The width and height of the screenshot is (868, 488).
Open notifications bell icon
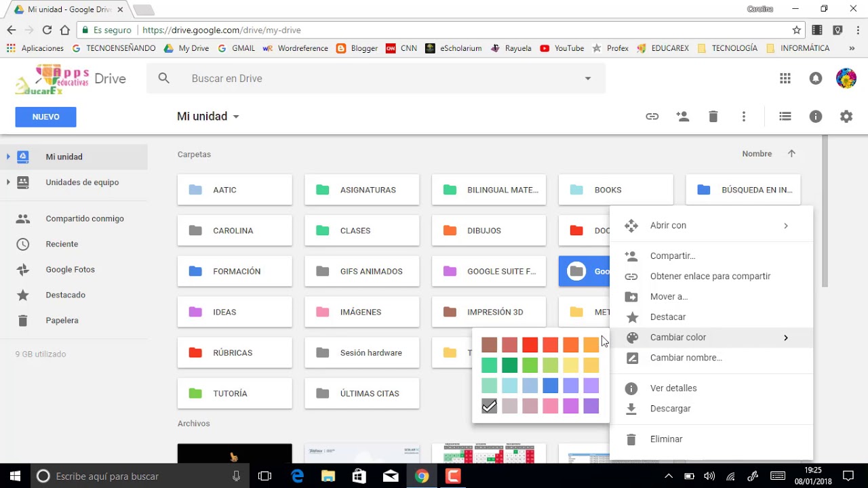pyautogui.click(x=816, y=79)
